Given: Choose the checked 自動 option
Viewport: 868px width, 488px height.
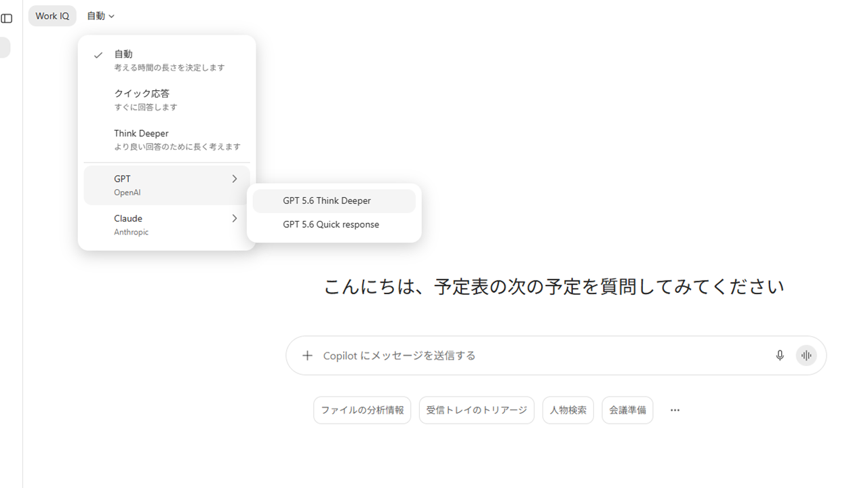Looking at the screenshot, I should pyautogui.click(x=167, y=60).
